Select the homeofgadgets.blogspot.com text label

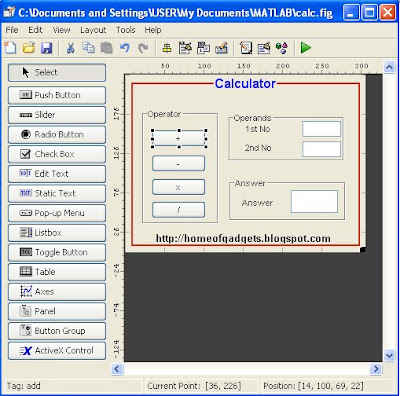243,238
